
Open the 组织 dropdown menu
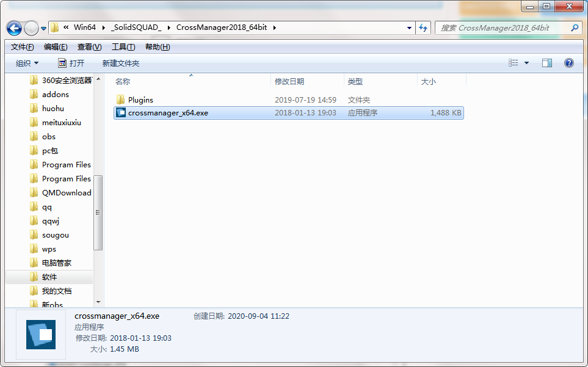(x=27, y=64)
